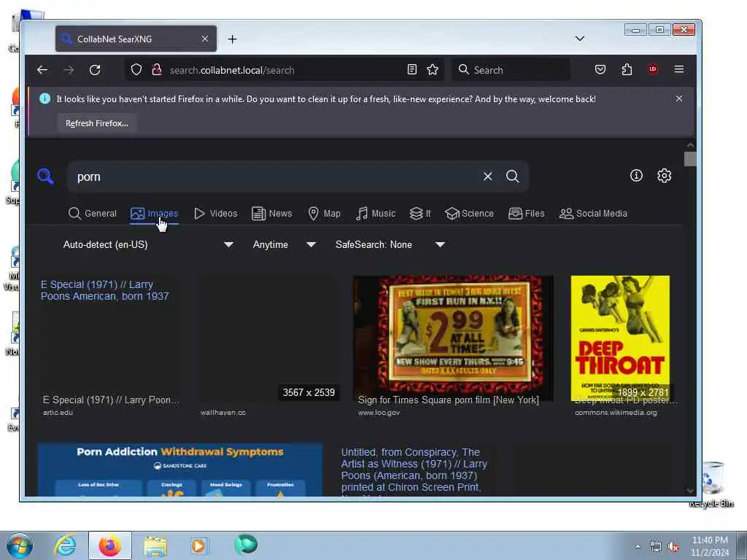747x560 pixels.
Task: Open the Withdrawal Symptoms infographic result
Action: [x=180, y=470]
